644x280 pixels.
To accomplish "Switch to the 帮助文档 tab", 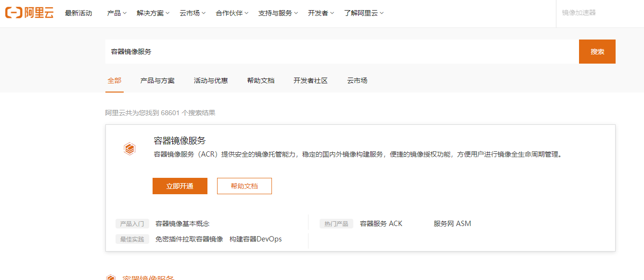I will click(261, 80).
